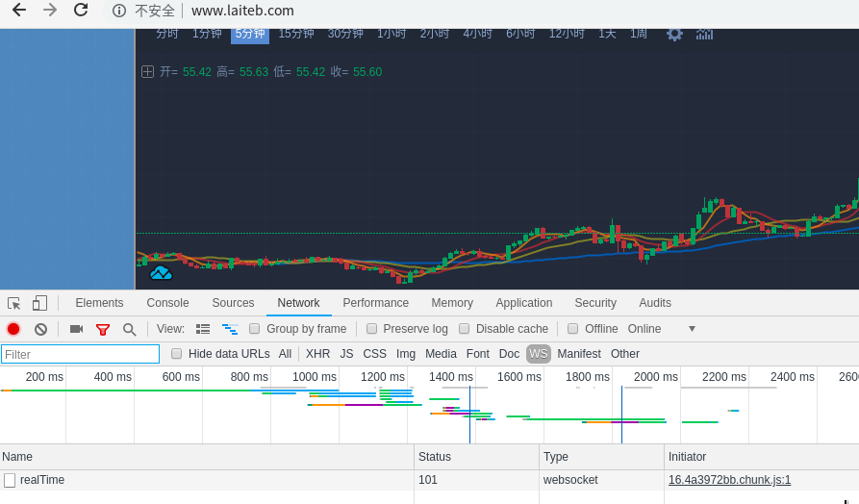Toggle capture screenshots camera icon
Image resolution: width=859 pixels, height=504 pixels.
(76, 329)
